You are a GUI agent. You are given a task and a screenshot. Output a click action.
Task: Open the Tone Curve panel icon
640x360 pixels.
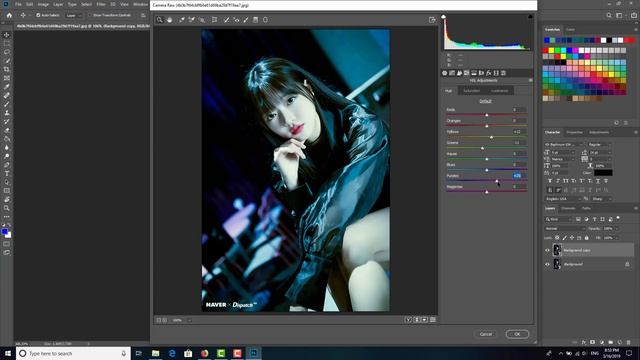click(x=452, y=73)
